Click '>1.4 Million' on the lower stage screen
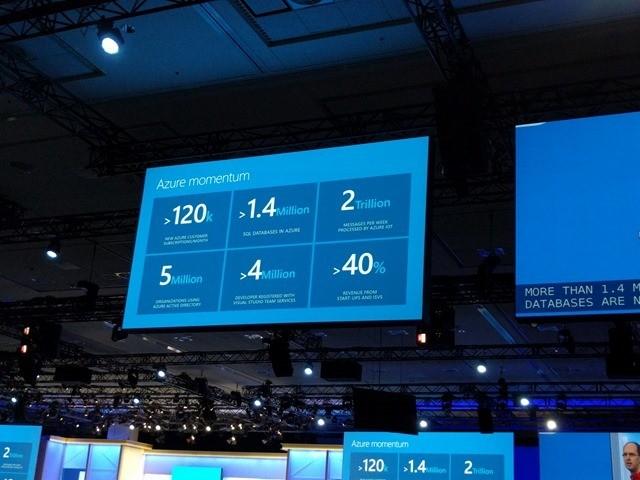Image resolution: width=640 pixels, height=480 pixels. 424,467
